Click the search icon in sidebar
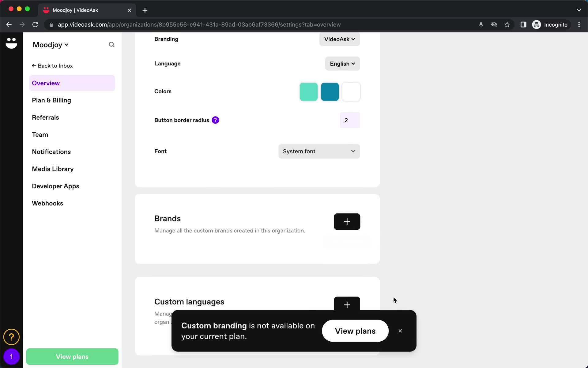The height and width of the screenshot is (368, 588). tap(111, 44)
